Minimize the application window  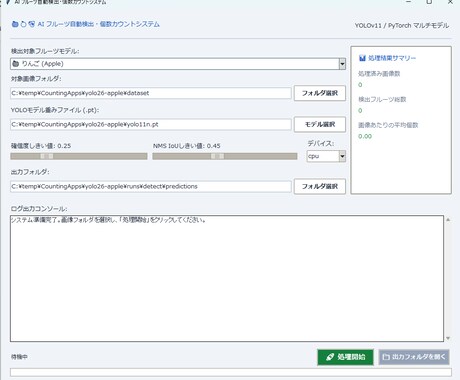pos(409,2)
